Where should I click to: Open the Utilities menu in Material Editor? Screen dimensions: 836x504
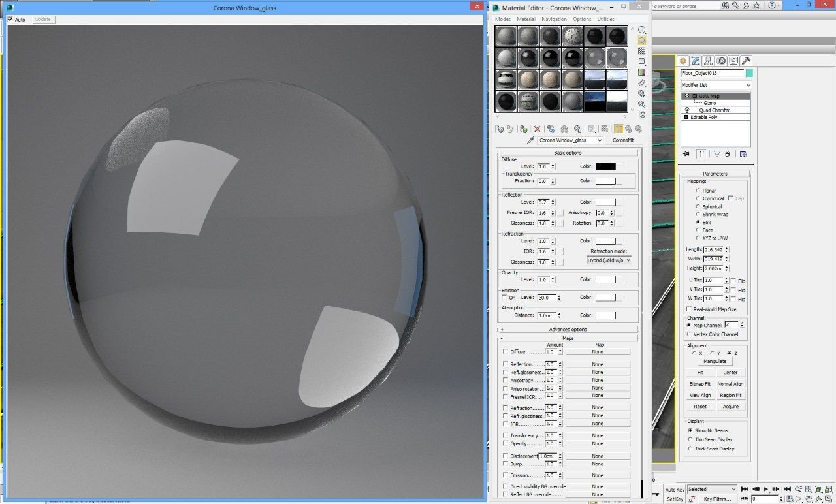pyautogui.click(x=605, y=20)
